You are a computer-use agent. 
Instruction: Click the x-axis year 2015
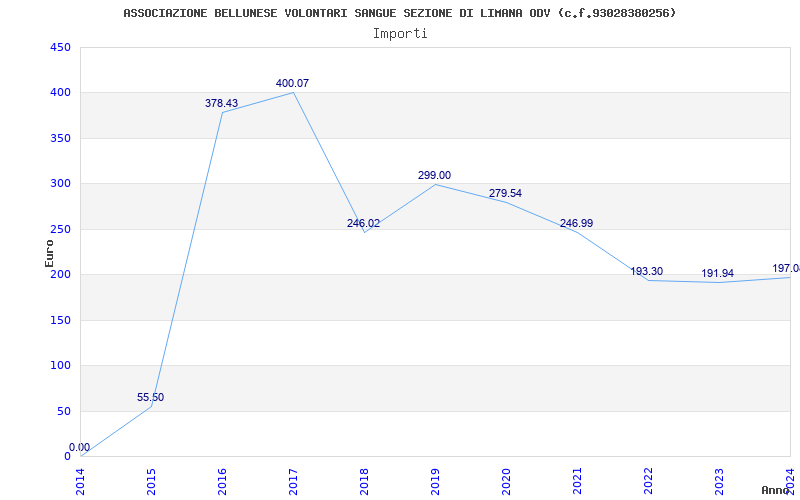click(151, 482)
